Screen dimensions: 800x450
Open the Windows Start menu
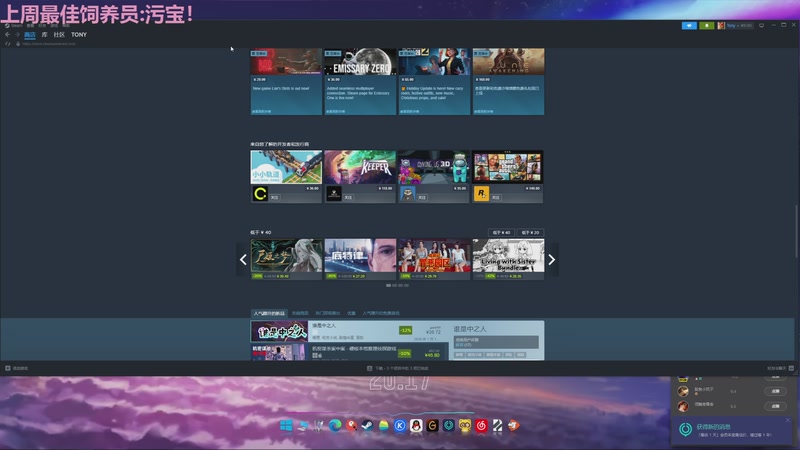tap(286, 426)
